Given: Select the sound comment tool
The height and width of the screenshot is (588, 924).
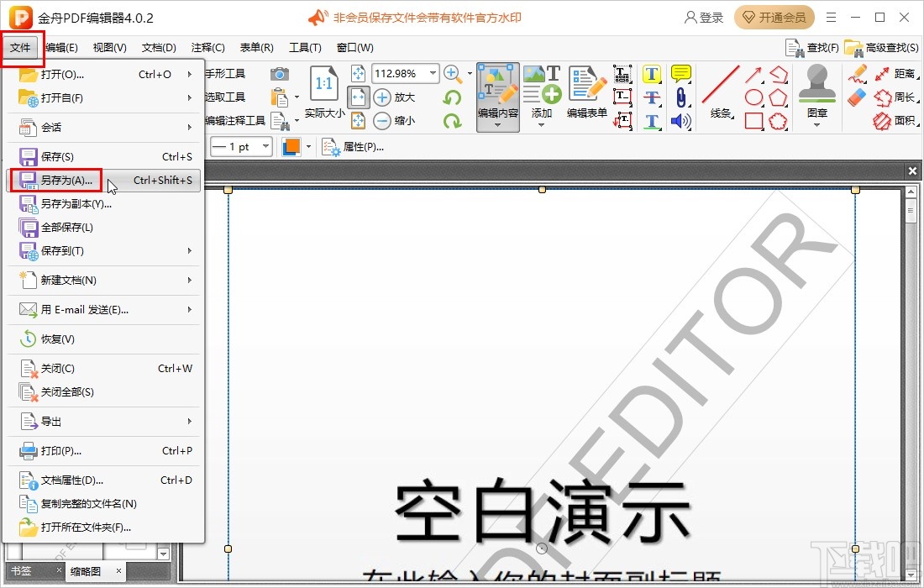Looking at the screenshot, I should (680, 121).
